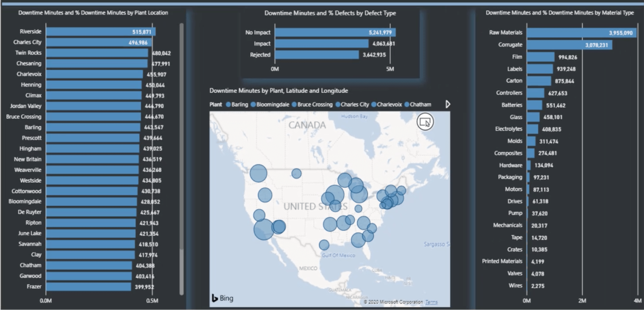Viewport: 644px width, 310px height.
Task: Select the Cottonwood bar
Action: (92, 191)
